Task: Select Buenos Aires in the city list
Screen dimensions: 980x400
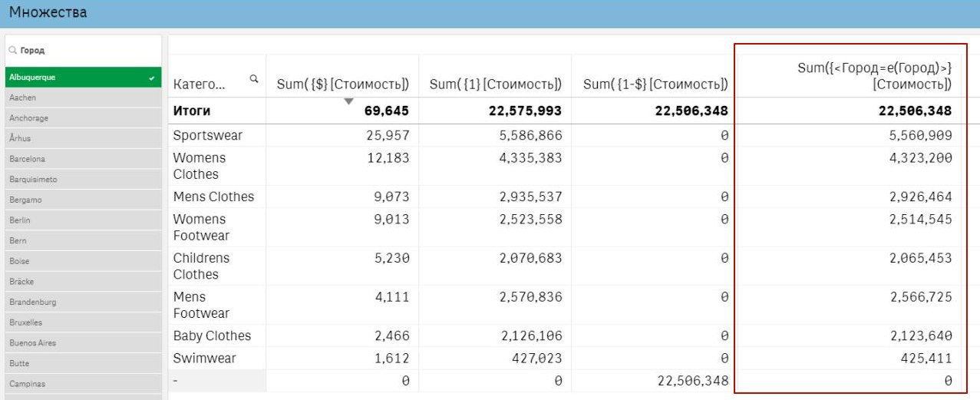Action: pyautogui.click(x=83, y=343)
